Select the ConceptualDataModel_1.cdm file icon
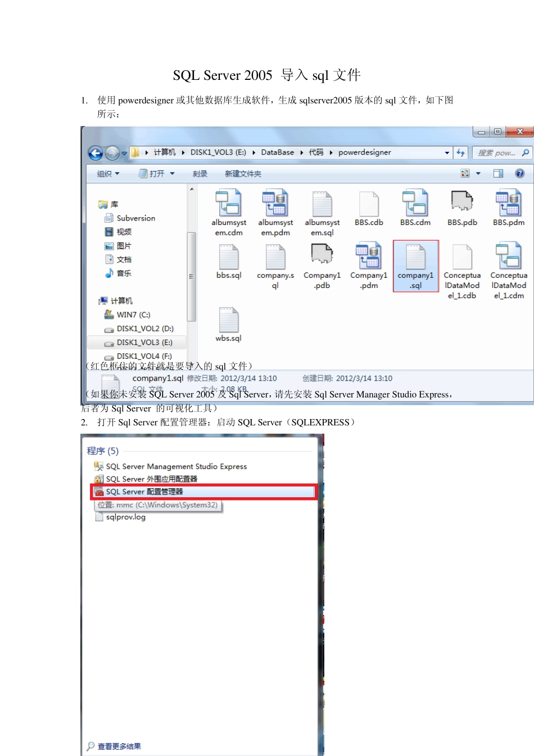The image size is (534, 756). point(509,256)
